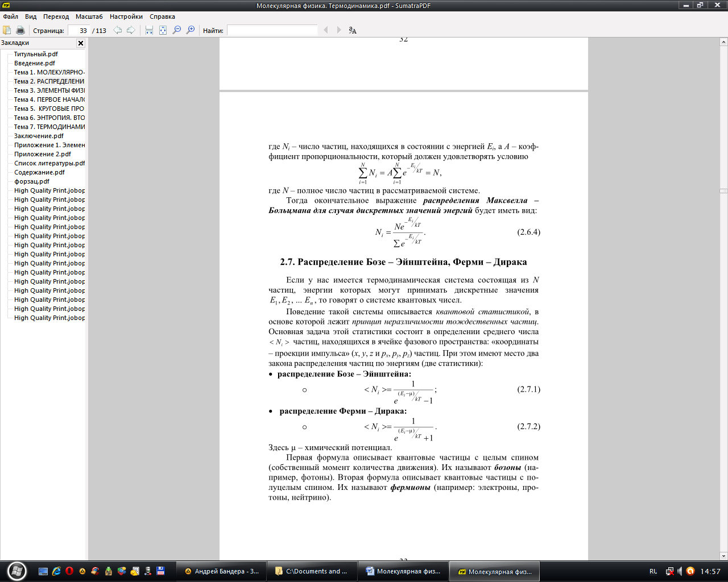Viewport: 728px width, 582px height.
Task: Click the RL language indicator in tray
Action: pyautogui.click(x=653, y=571)
